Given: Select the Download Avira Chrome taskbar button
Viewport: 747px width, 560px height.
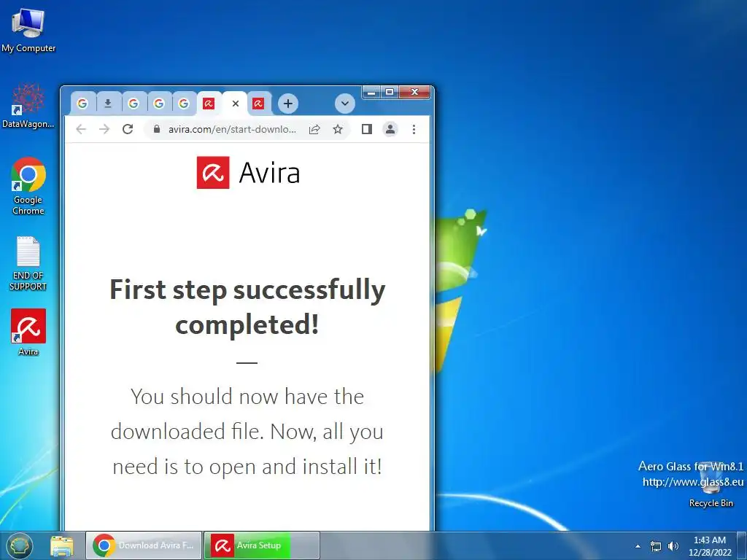Looking at the screenshot, I should 144,545.
